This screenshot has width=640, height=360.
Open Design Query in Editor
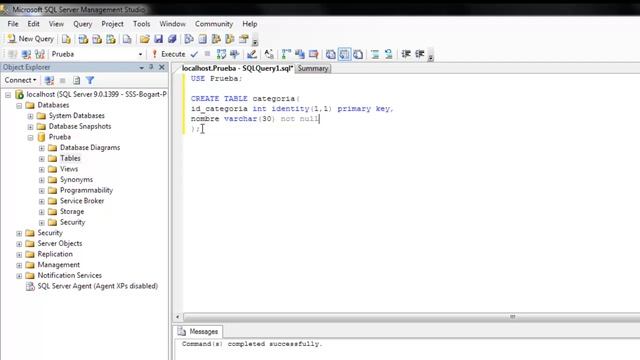click(252, 54)
